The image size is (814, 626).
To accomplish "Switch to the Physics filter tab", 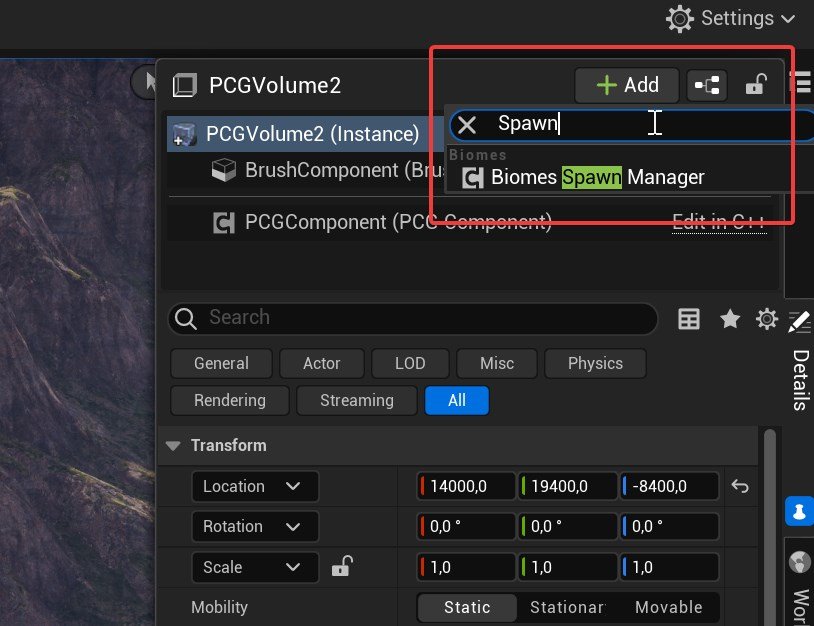I will click(595, 363).
